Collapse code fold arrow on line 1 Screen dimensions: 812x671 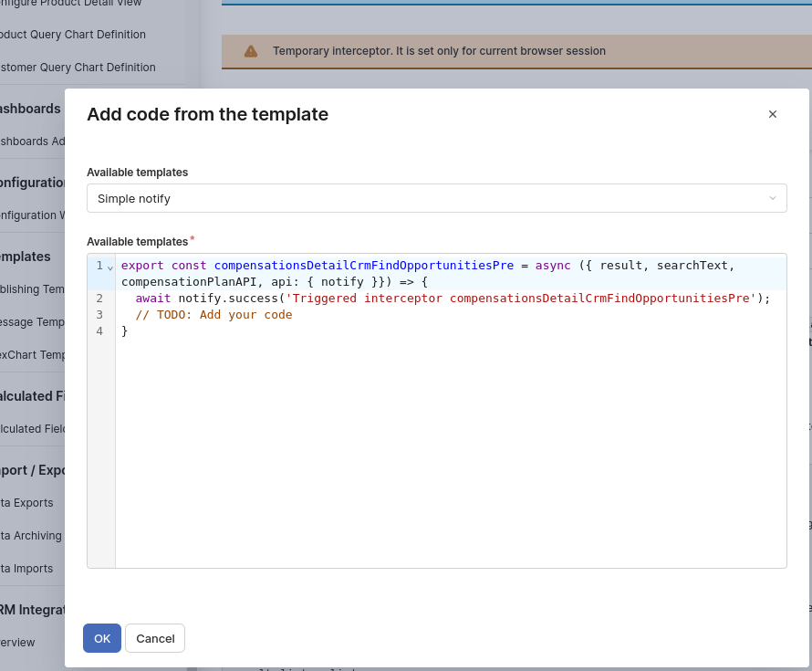[x=110, y=267]
